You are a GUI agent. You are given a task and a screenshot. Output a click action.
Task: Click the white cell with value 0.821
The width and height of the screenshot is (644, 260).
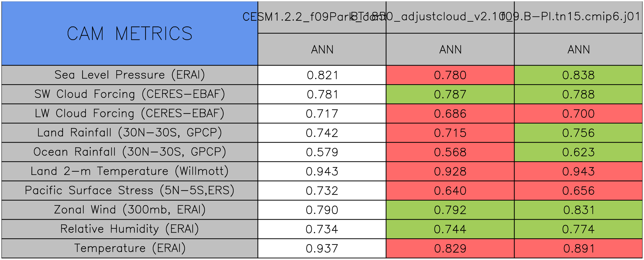coord(322,75)
